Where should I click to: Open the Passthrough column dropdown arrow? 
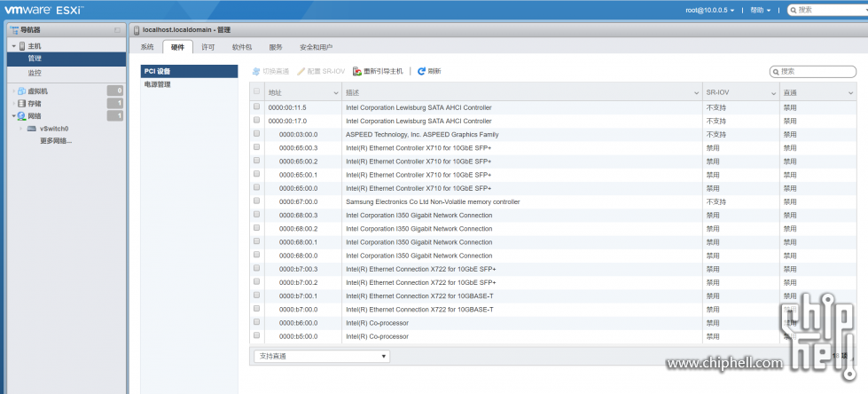(x=851, y=93)
